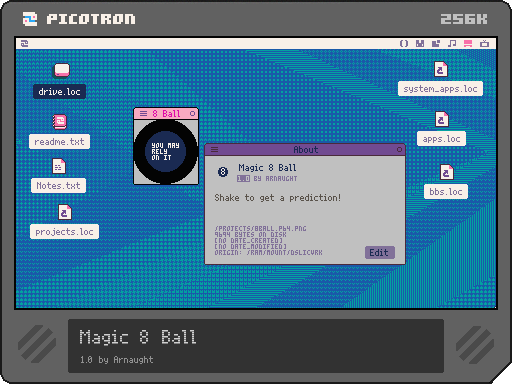Image resolution: width=512 pixels, height=384 pixels.
Task: Open the apps.loc shortcut icon
Action: pyautogui.click(x=442, y=119)
